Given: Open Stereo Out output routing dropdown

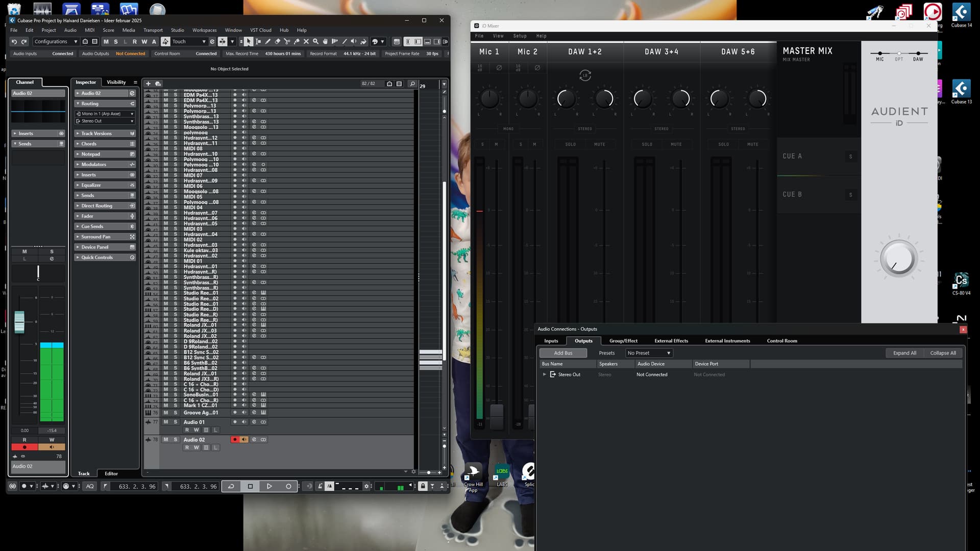Looking at the screenshot, I should 105,121.
